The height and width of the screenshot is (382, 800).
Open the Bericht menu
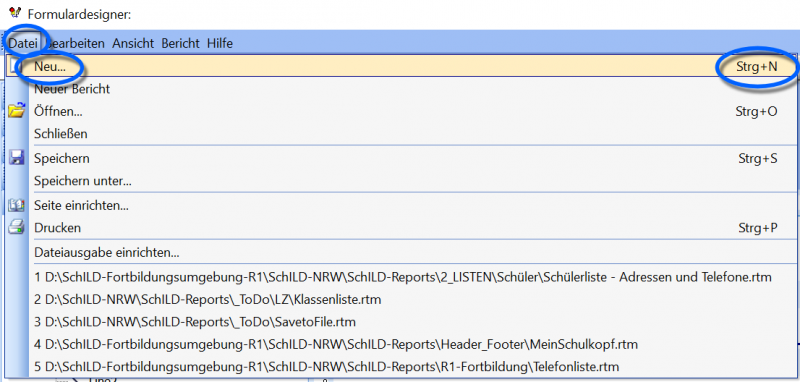181,43
